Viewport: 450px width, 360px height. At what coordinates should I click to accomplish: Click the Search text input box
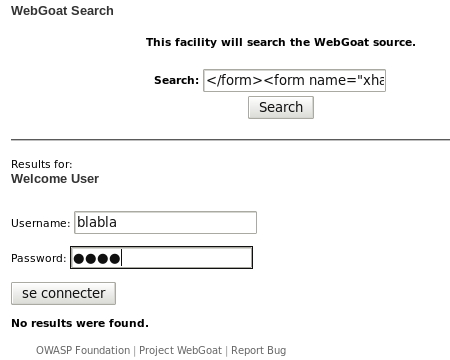(x=294, y=80)
